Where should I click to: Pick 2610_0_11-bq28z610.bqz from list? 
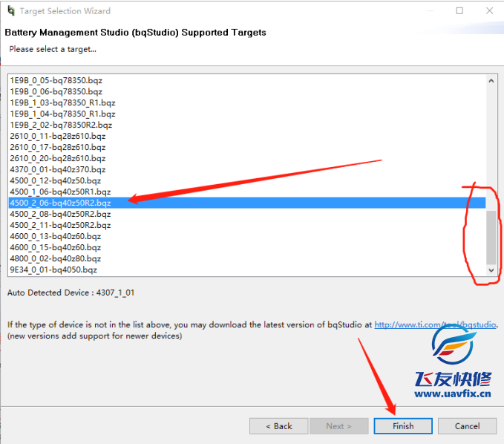[58, 136]
